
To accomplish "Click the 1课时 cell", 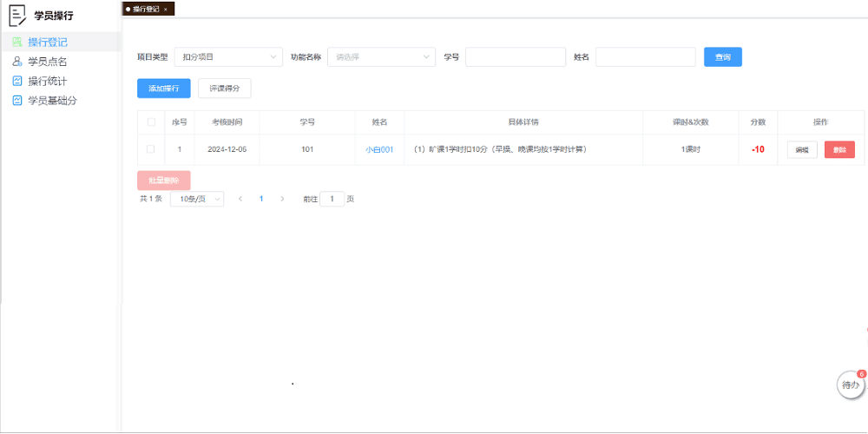I will [x=690, y=149].
